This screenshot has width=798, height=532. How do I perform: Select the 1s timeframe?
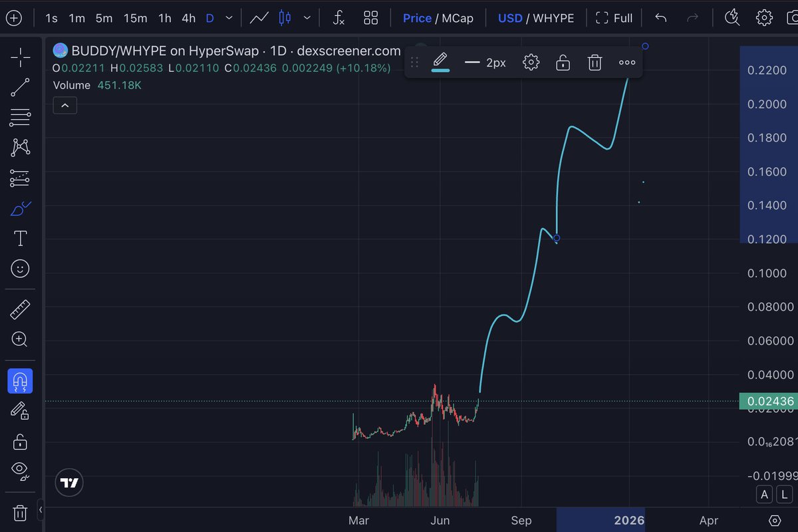coord(51,18)
